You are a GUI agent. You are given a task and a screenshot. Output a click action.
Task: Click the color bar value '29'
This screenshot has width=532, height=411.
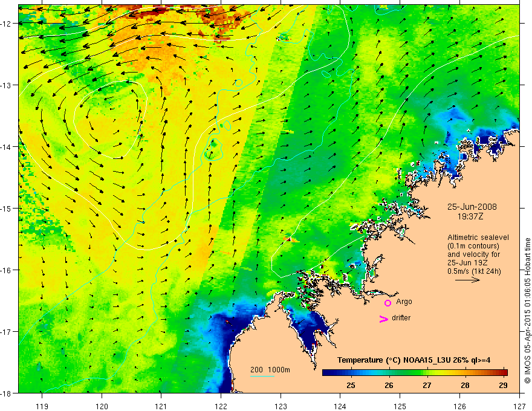503,385
